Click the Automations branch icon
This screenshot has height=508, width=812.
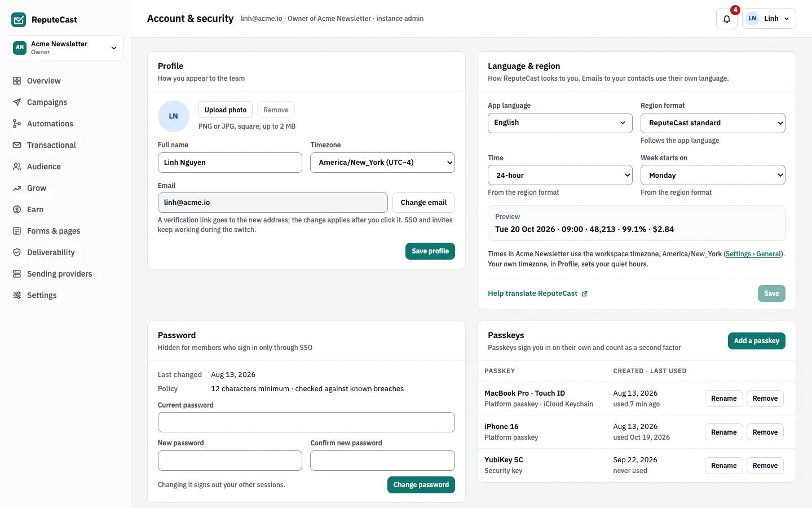pos(17,124)
